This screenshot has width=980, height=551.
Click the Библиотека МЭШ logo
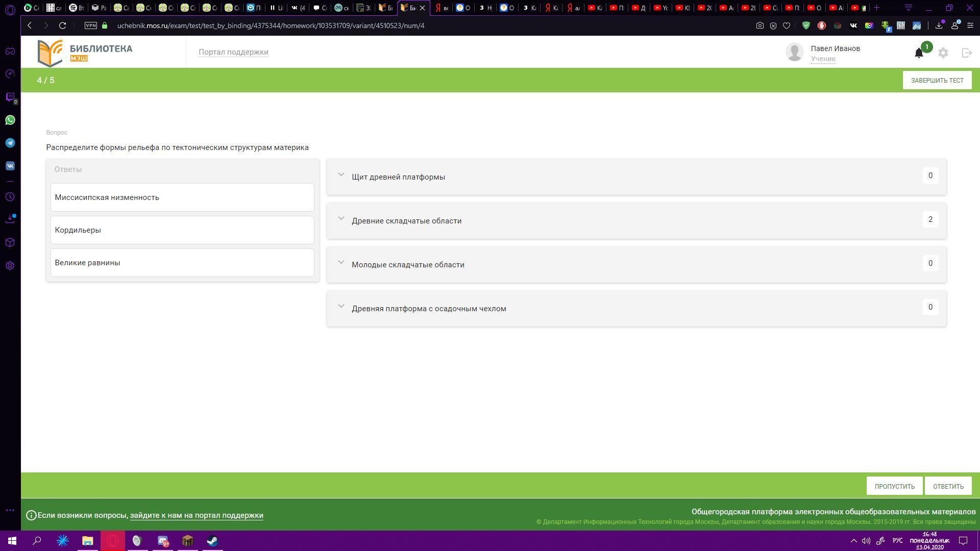point(85,53)
